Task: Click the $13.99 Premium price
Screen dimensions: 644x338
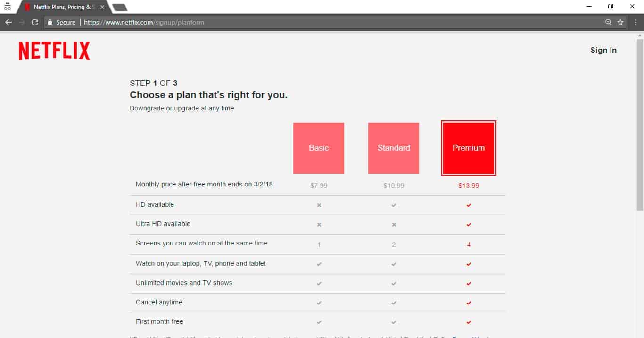Action: [469, 186]
